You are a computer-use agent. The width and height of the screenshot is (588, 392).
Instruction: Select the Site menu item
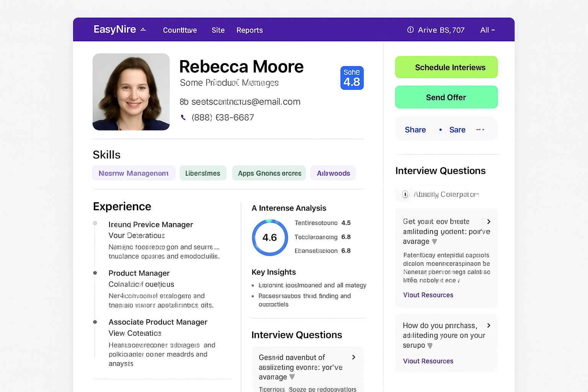[x=218, y=30]
